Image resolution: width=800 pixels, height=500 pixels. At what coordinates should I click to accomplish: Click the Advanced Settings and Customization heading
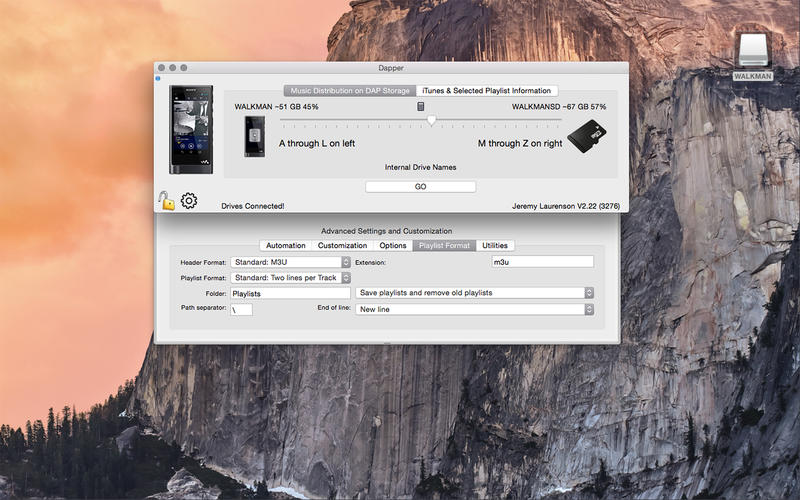(387, 231)
